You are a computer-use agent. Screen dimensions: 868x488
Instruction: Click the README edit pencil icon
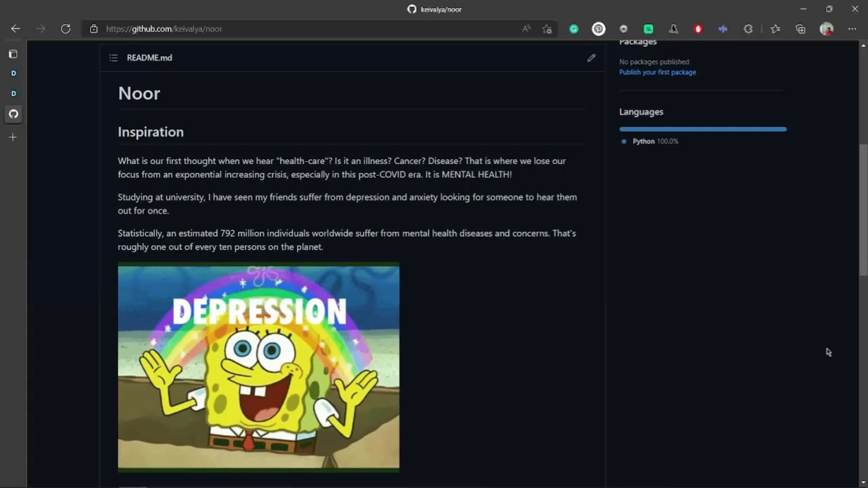(x=591, y=58)
